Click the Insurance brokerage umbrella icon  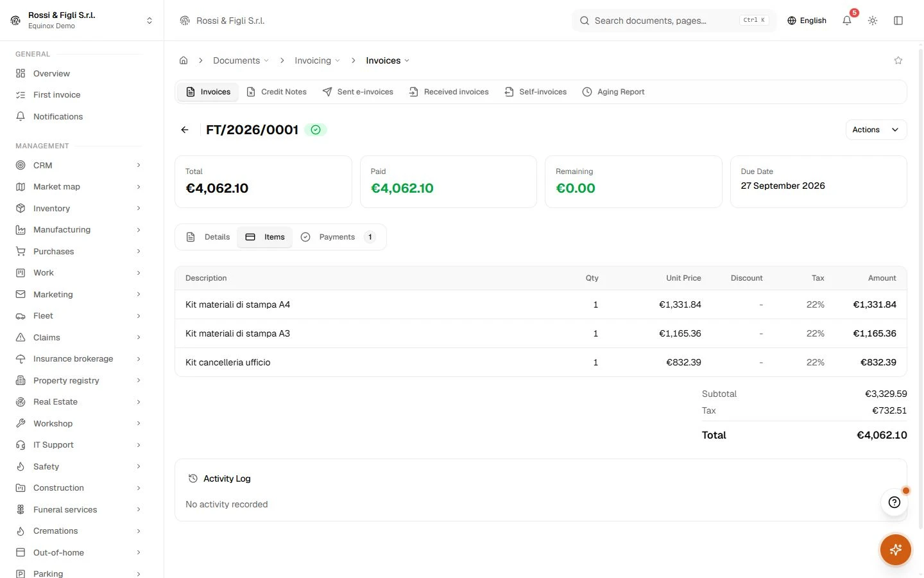click(x=21, y=359)
